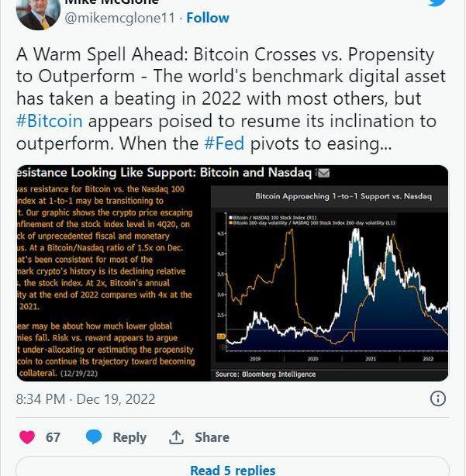The image size is (466, 476).
Task: Click the Twitter bird logo
Action: [x=438, y=3]
